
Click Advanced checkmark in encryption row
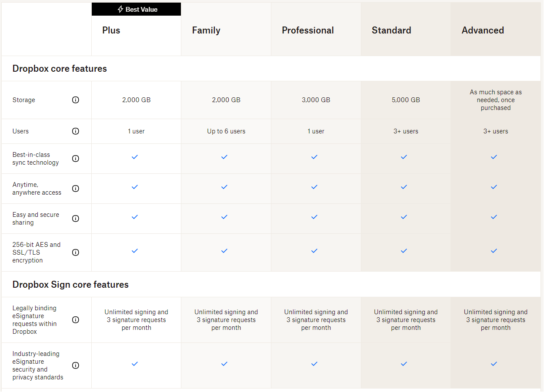(494, 251)
